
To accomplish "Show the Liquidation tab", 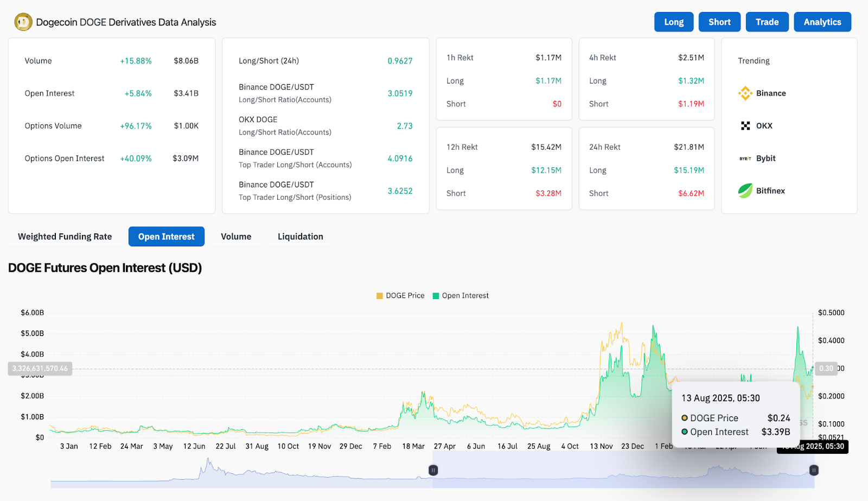I will pos(300,237).
